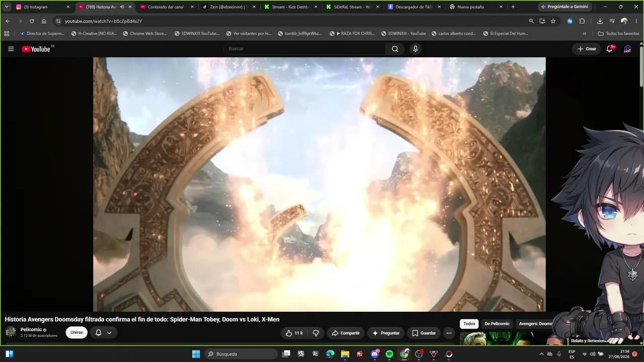Open Spotify from the taskbar
Viewport: 644px width, 362px height.
coord(389,354)
